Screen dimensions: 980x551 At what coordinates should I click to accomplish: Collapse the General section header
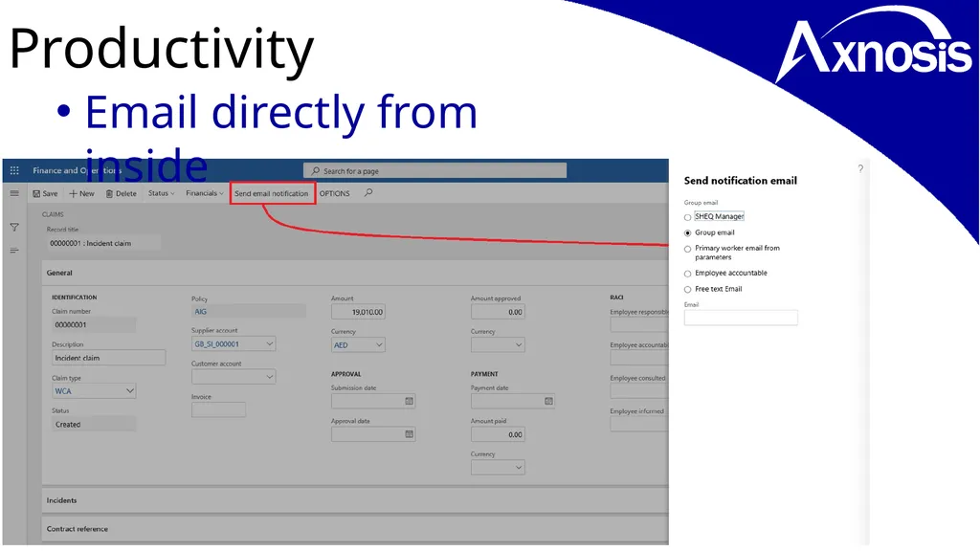point(355,273)
